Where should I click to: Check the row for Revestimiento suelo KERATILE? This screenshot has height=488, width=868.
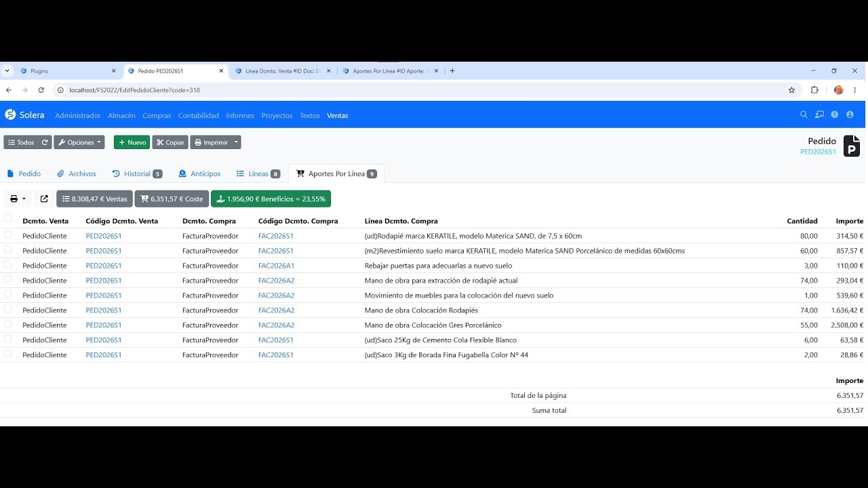coord(8,249)
